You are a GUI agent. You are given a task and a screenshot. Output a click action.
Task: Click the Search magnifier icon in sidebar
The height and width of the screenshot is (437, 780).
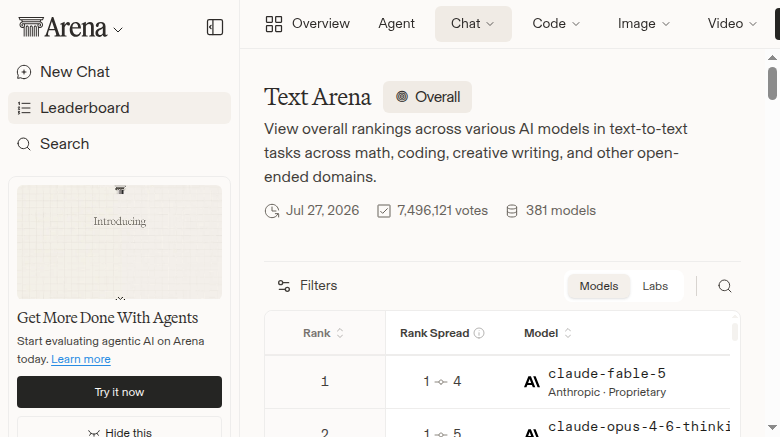(24, 144)
